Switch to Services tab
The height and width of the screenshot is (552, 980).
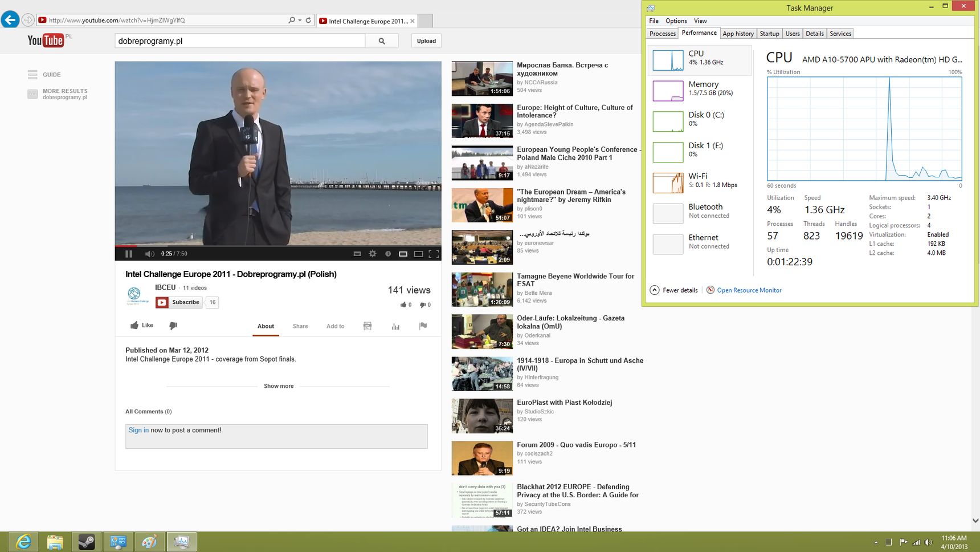pyautogui.click(x=840, y=34)
